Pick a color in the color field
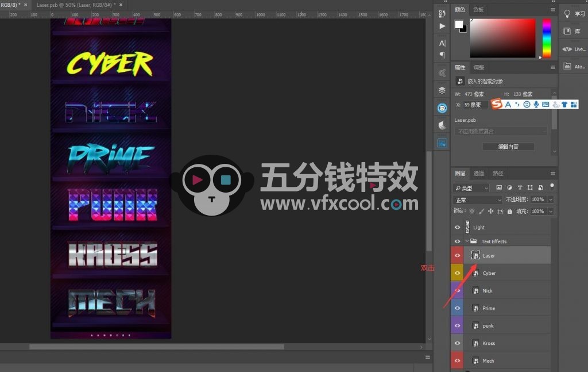The height and width of the screenshot is (372, 588). point(503,38)
